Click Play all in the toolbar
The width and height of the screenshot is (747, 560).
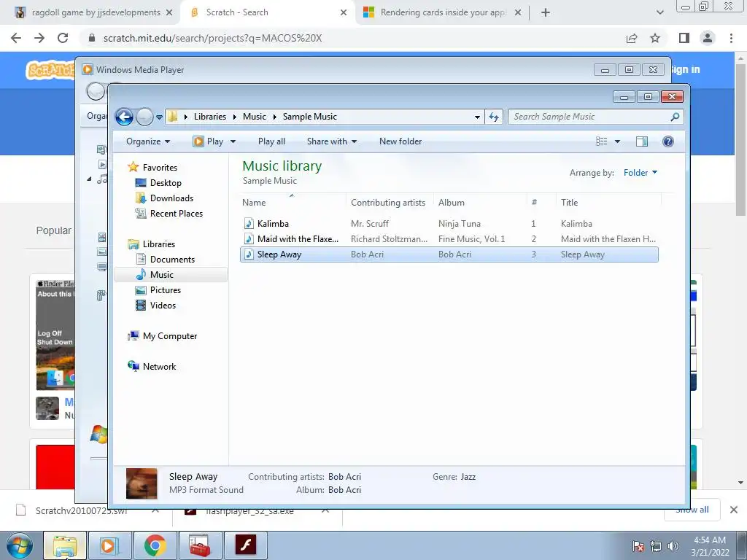tap(271, 141)
